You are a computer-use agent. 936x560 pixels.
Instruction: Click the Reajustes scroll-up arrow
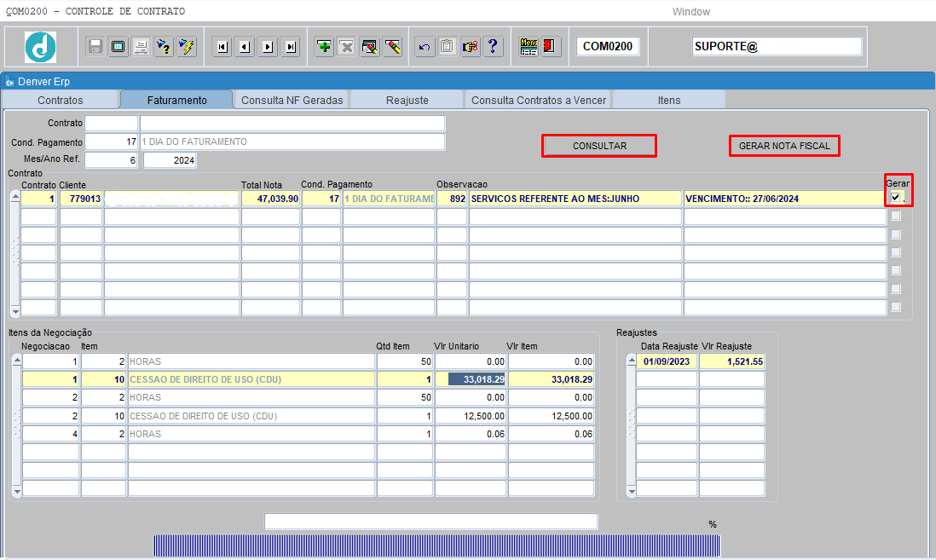(631, 361)
